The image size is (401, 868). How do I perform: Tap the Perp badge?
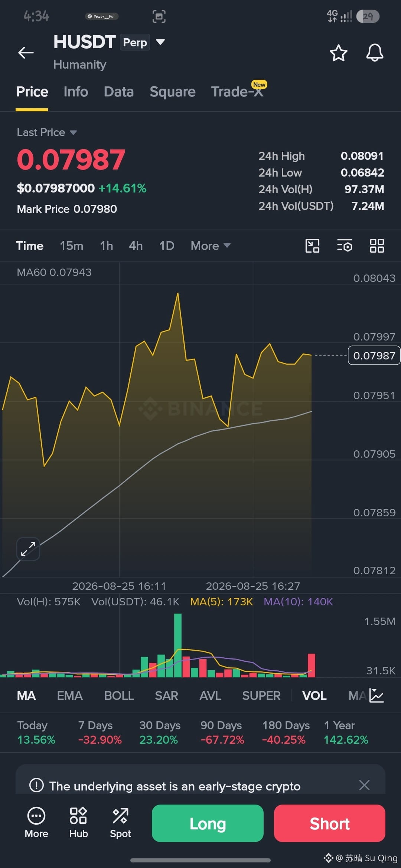coord(135,42)
